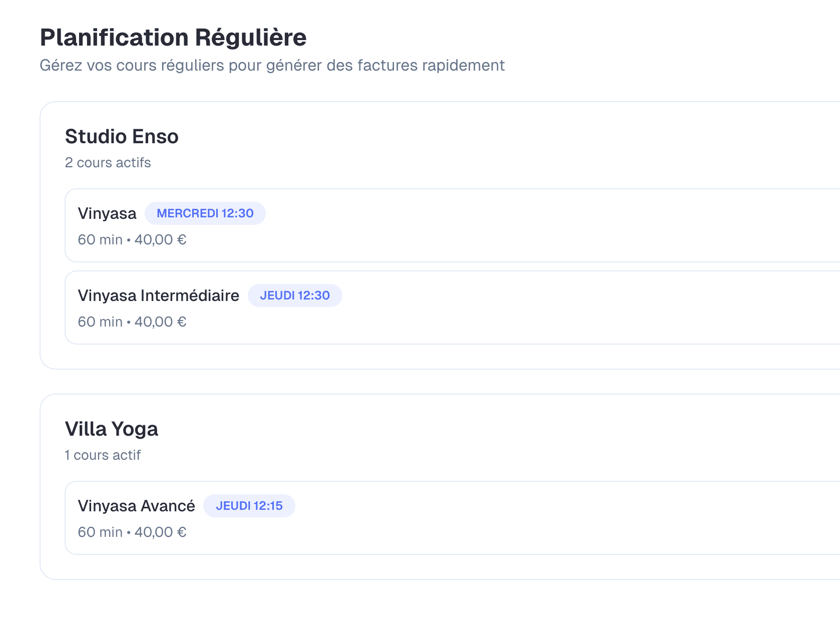The height and width of the screenshot is (619, 840).
Task: Click the '2 cours actifs' label
Action: (x=108, y=163)
